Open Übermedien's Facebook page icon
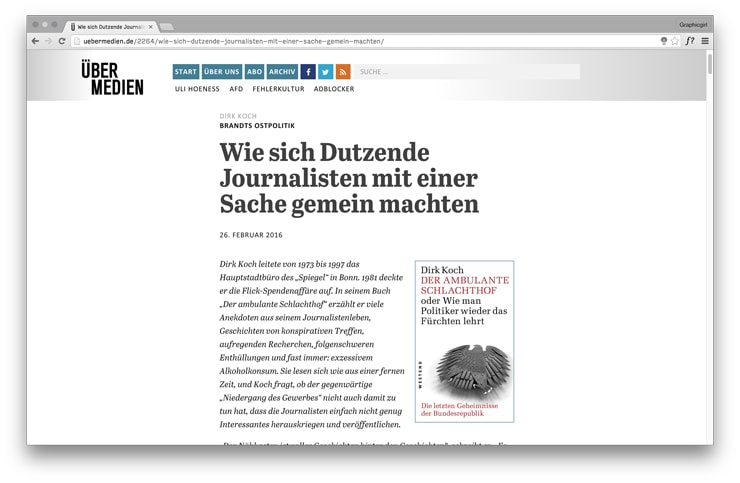Image resolution: width=740 pixels, height=483 pixels. 308,72
